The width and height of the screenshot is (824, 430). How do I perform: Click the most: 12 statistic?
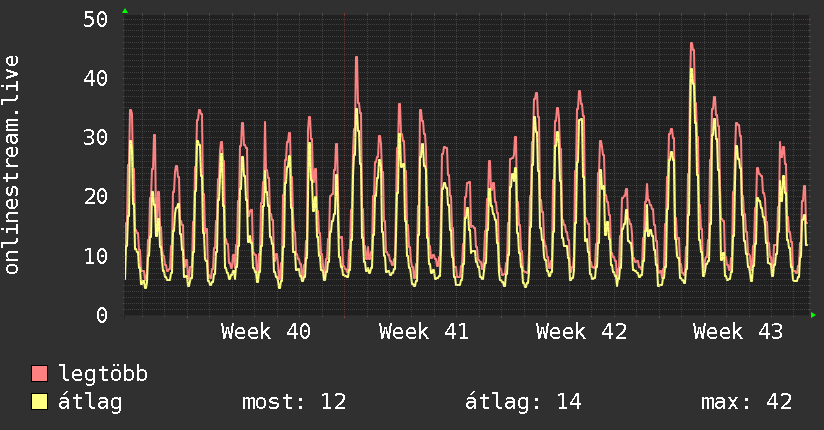point(294,402)
